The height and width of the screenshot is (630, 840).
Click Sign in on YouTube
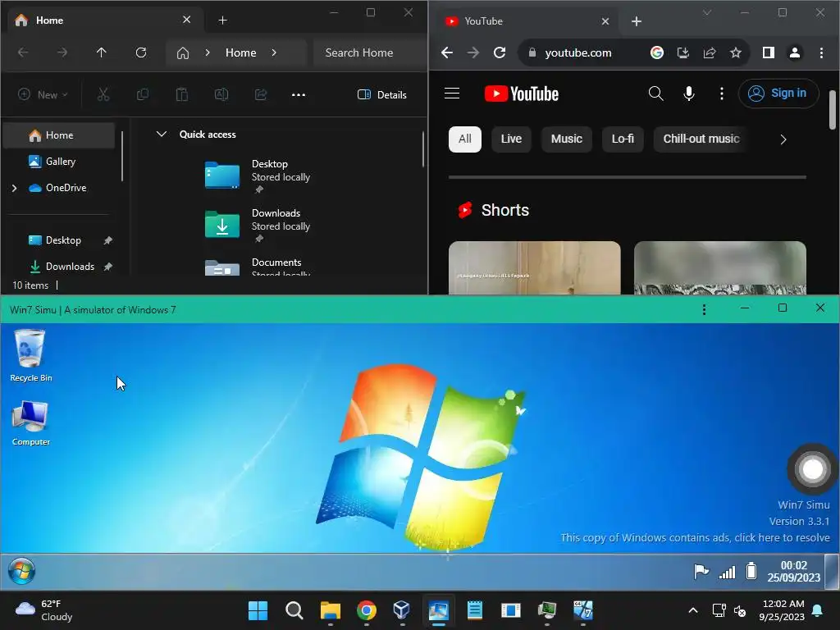tap(778, 94)
